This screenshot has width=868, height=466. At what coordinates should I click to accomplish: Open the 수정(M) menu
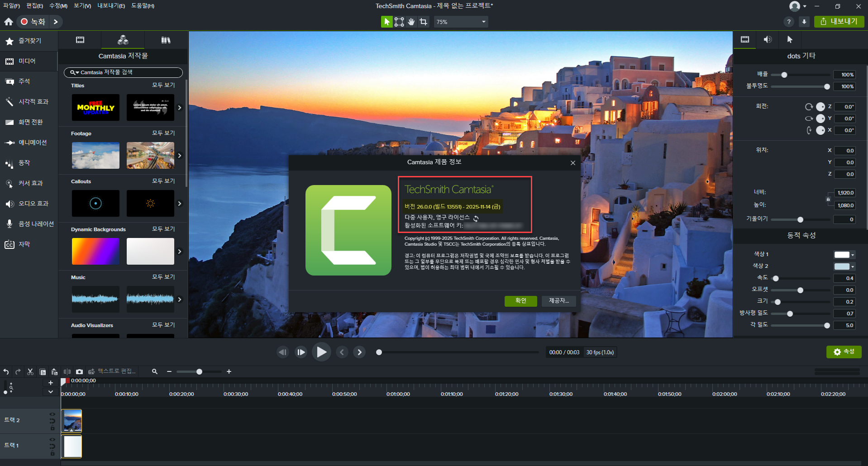pyautogui.click(x=58, y=6)
